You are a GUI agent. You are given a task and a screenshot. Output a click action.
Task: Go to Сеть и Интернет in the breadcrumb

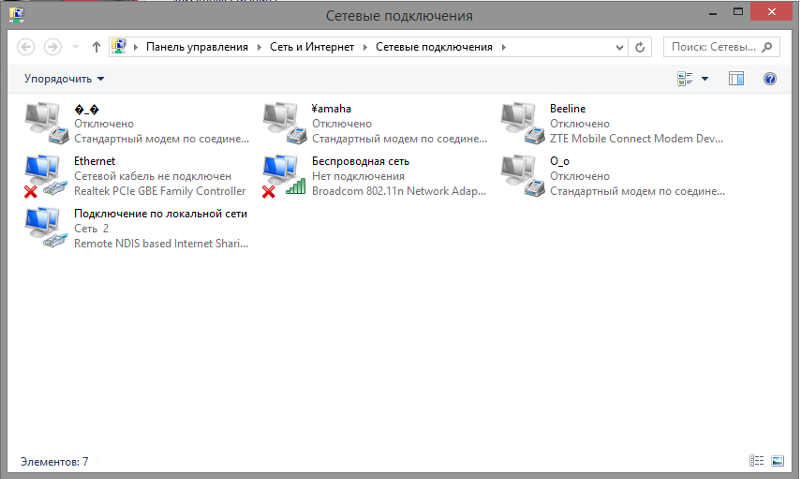(312, 47)
